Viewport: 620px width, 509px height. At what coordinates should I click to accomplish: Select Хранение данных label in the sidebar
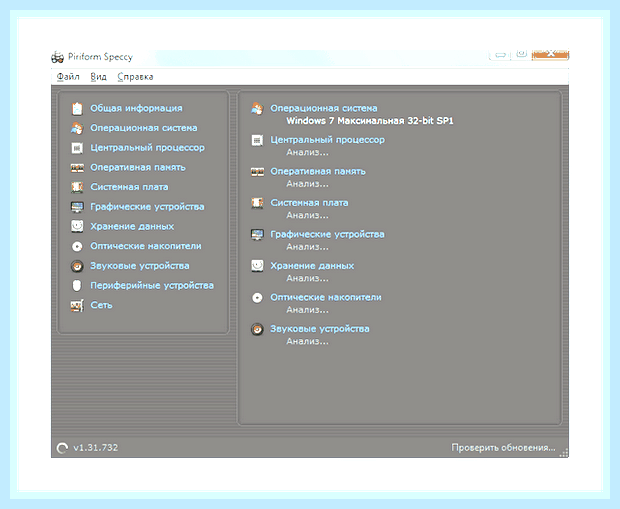pos(132,227)
